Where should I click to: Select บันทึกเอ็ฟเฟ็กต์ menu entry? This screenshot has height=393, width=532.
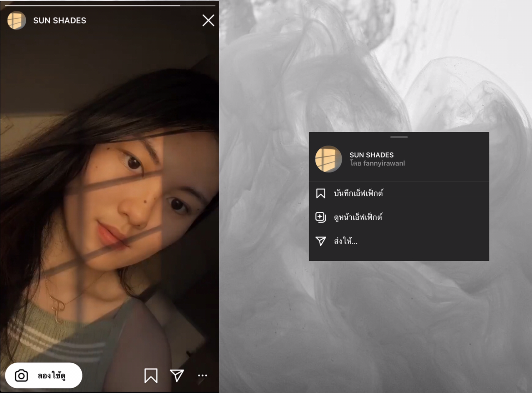click(399, 193)
